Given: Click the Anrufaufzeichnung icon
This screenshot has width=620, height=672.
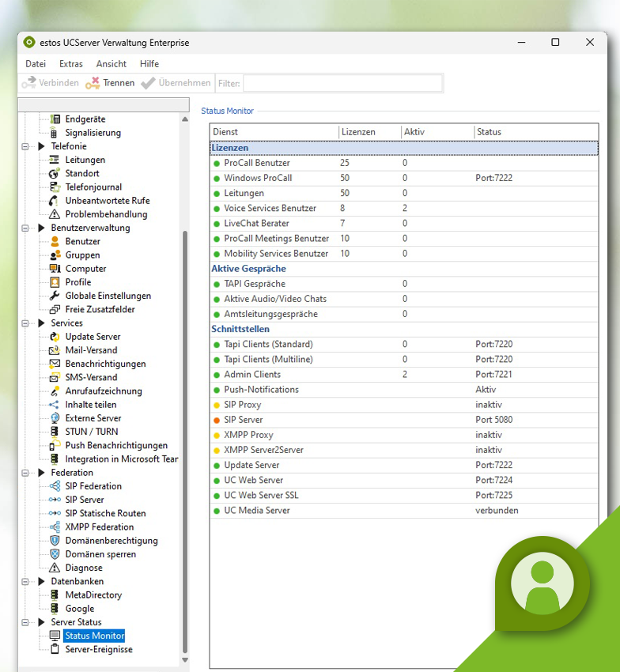Looking at the screenshot, I should pos(55,391).
